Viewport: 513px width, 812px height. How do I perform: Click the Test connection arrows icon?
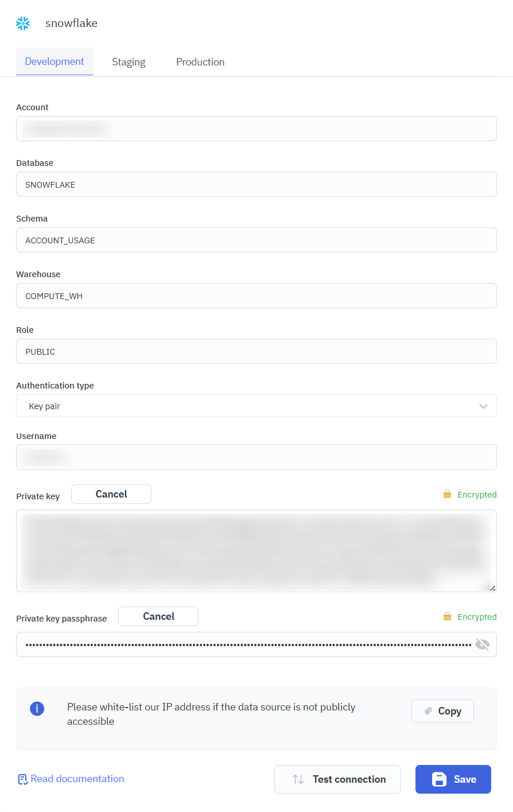pyautogui.click(x=298, y=779)
